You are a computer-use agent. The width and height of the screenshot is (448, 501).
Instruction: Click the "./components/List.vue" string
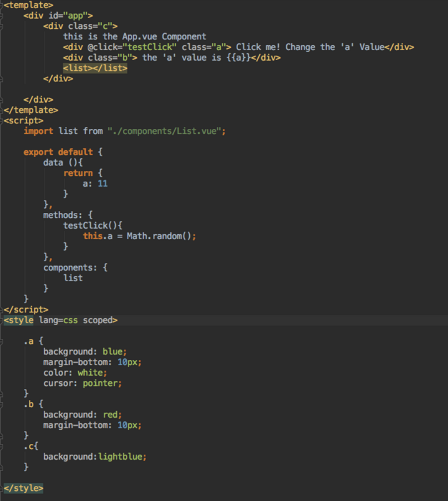pos(164,132)
